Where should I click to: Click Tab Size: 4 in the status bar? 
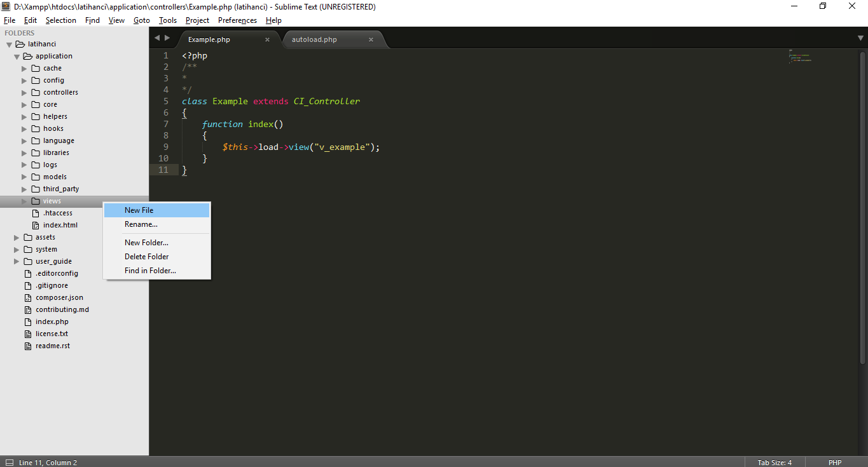coord(774,462)
